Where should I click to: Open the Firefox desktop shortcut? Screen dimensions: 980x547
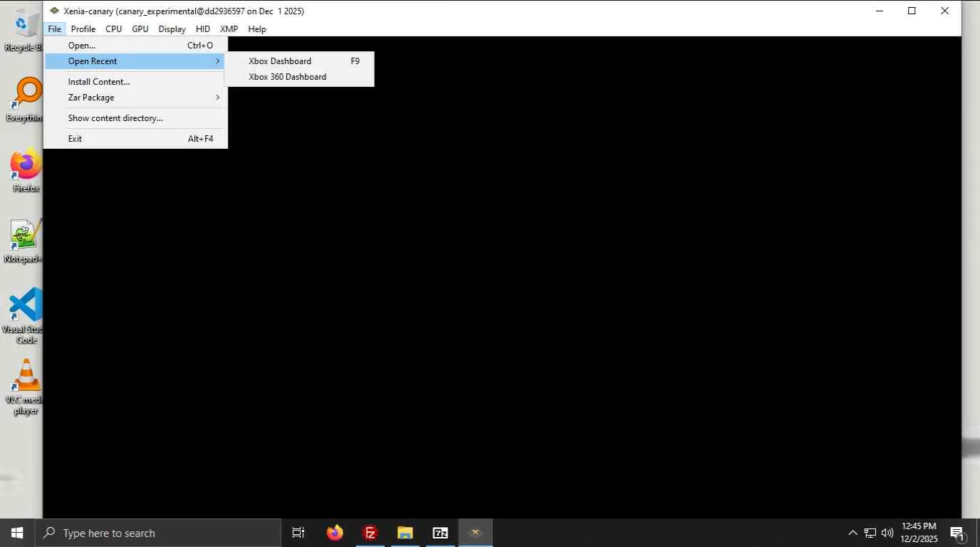pyautogui.click(x=26, y=171)
